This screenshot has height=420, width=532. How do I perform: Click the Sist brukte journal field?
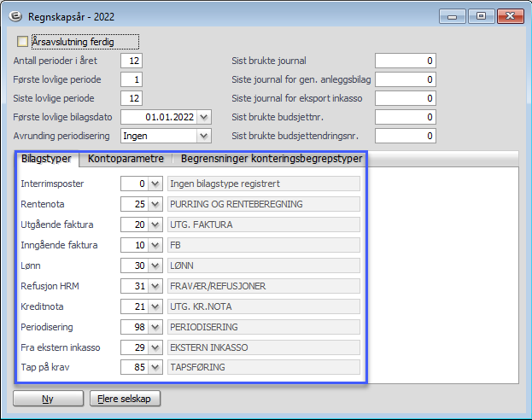[406, 61]
